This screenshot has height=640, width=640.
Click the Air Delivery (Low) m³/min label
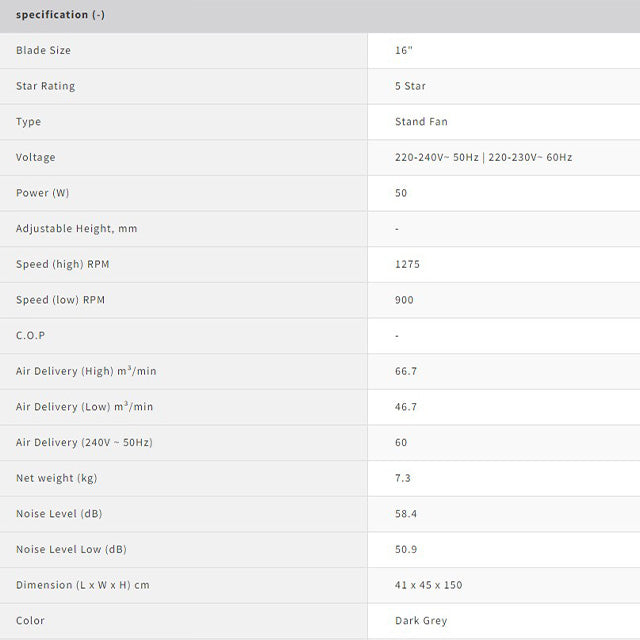[84, 407]
